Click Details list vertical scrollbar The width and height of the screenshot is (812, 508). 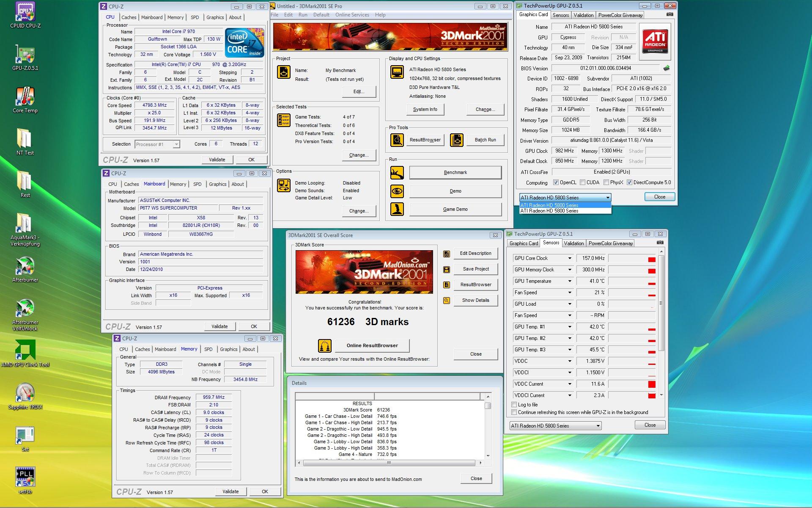pos(488,426)
